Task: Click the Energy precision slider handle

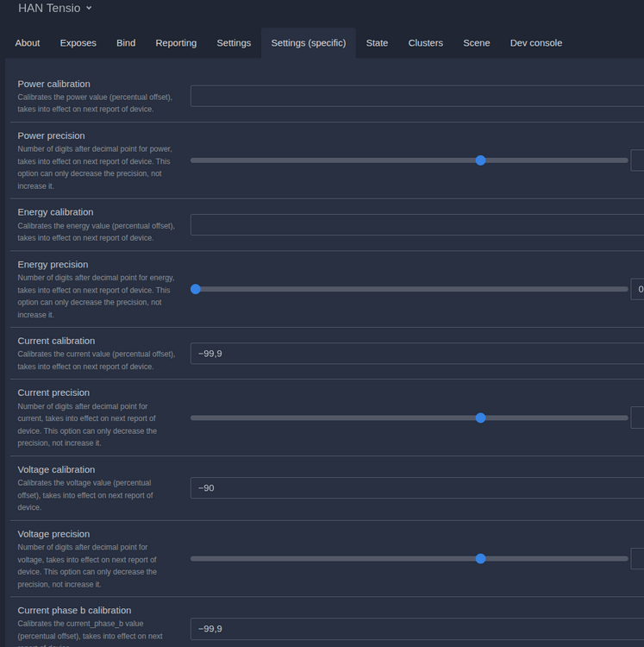Action: click(196, 289)
